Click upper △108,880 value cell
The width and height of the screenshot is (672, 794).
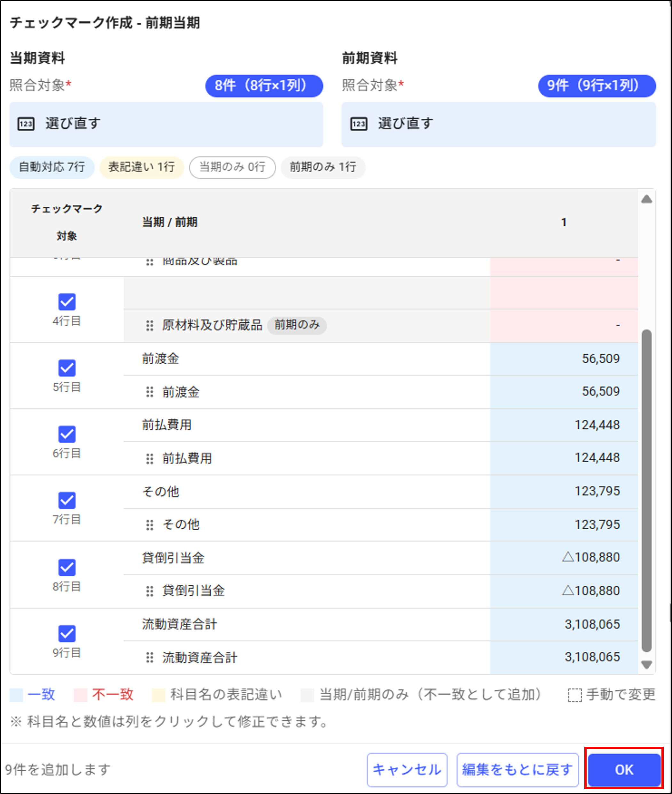tap(564, 558)
